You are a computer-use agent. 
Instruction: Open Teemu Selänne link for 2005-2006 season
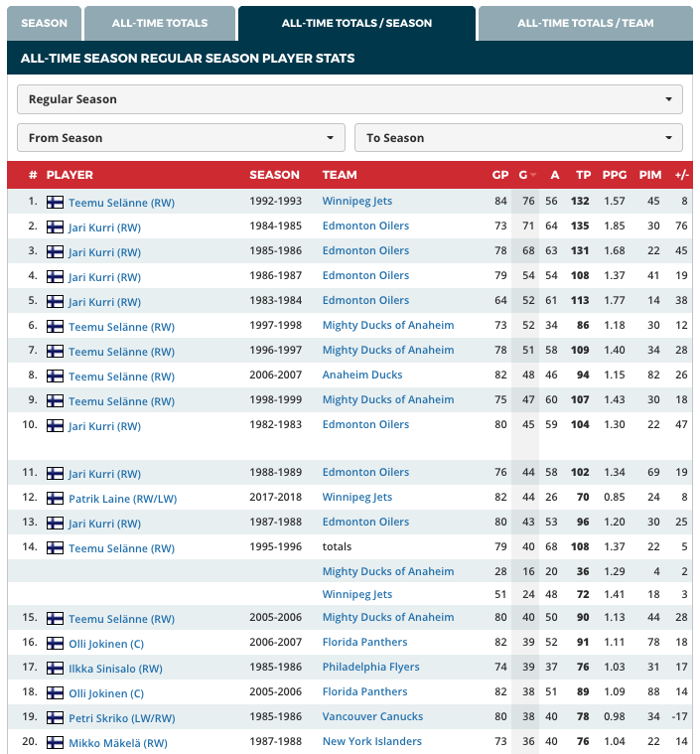click(122, 619)
